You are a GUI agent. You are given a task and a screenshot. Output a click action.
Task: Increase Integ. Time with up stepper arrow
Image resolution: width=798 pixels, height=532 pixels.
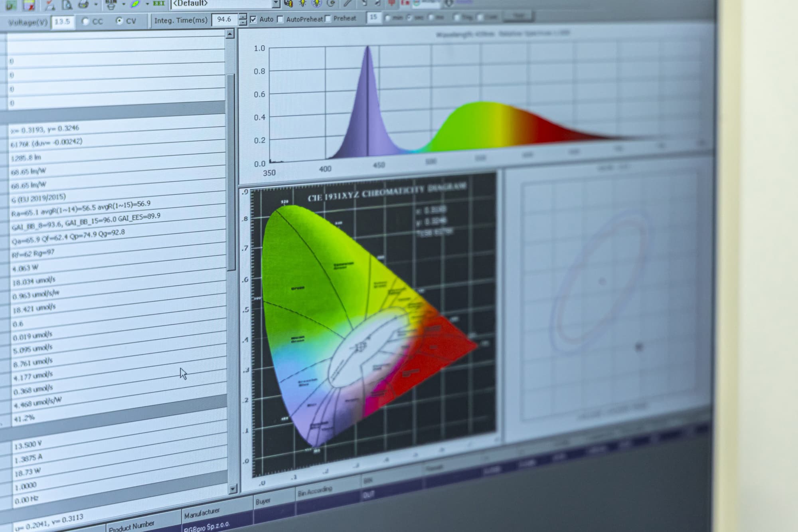[x=243, y=16]
